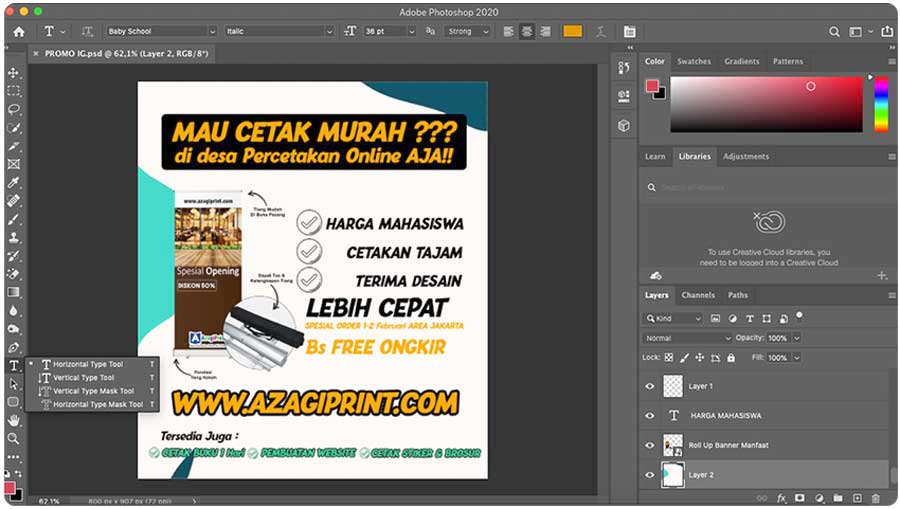This screenshot has width=900, height=509.
Task: Select the Eyedropper tool
Action: point(14,182)
